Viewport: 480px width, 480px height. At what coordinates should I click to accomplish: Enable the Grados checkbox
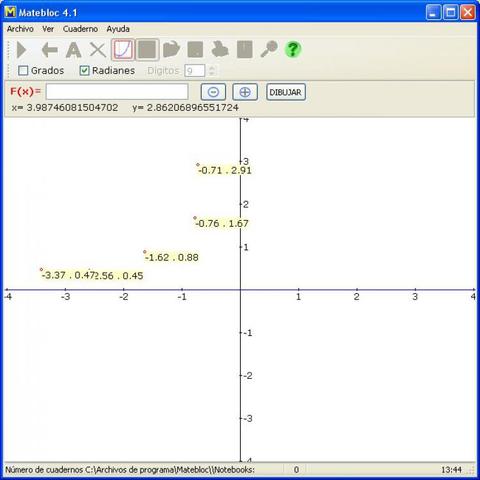(23, 71)
